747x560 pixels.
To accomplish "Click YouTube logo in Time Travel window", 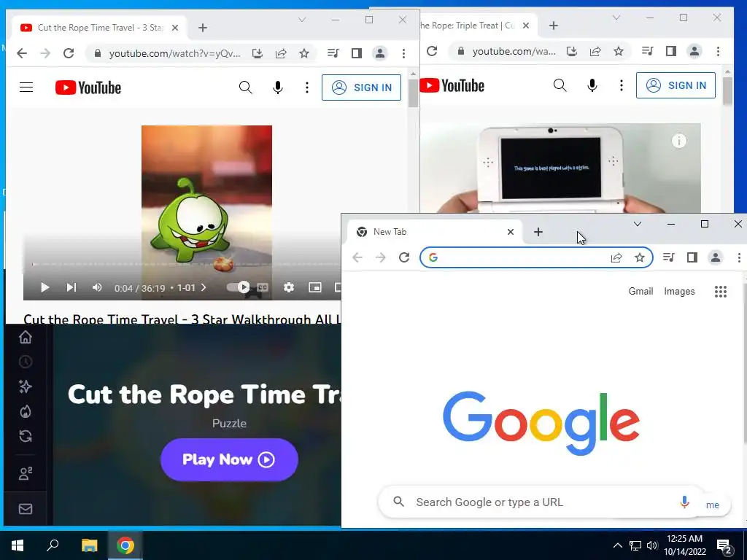I will 88,87.
